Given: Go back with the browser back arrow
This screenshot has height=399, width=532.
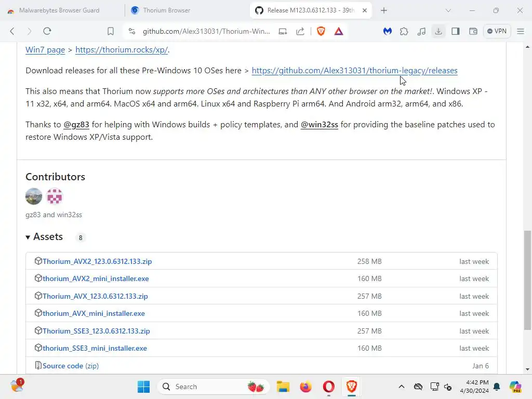Looking at the screenshot, I should pos(12,31).
